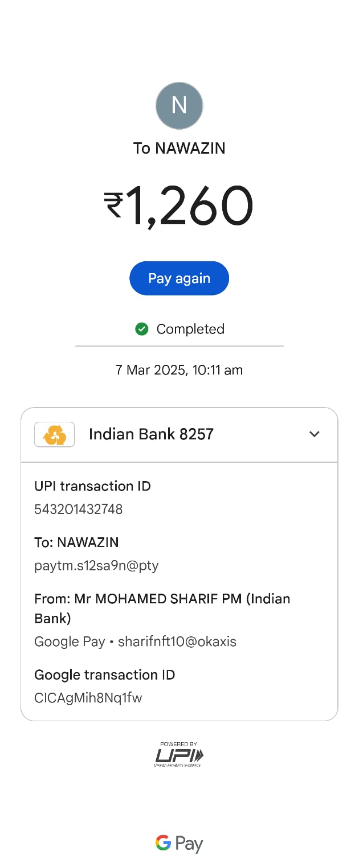Click the paytm.s12sa9n@pty UPI address
The image size is (359, 868).
pyautogui.click(x=96, y=565)
